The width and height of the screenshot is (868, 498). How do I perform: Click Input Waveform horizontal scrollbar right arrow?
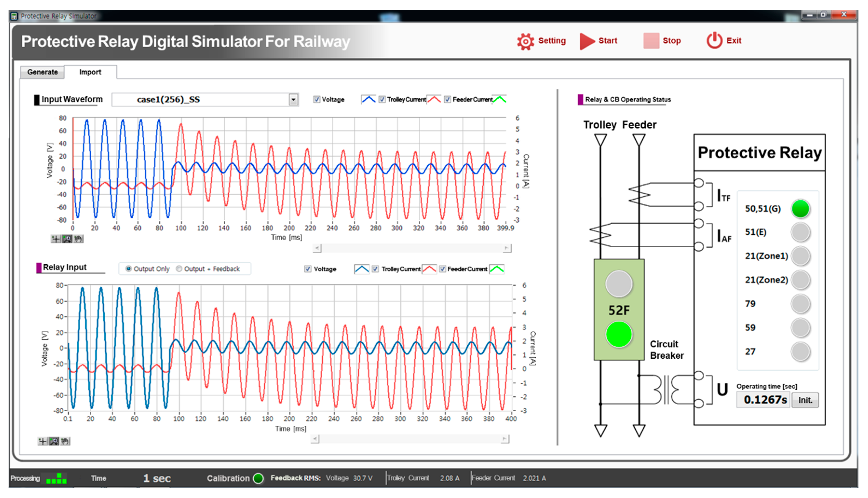pos(507,248)
